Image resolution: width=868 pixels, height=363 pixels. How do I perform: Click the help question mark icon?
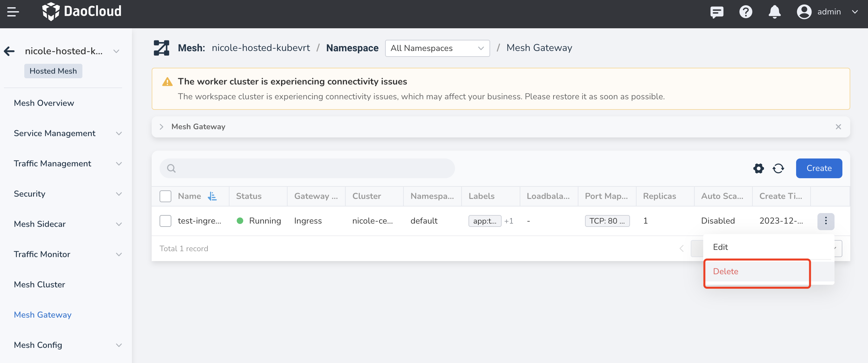pos(745,12)
